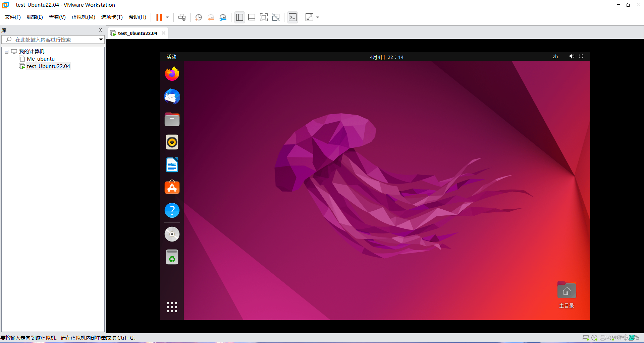Click the Ubuntu volume icon
Image resolution: width=644 pixels, height=343 pixels.
tap(572, 56)
